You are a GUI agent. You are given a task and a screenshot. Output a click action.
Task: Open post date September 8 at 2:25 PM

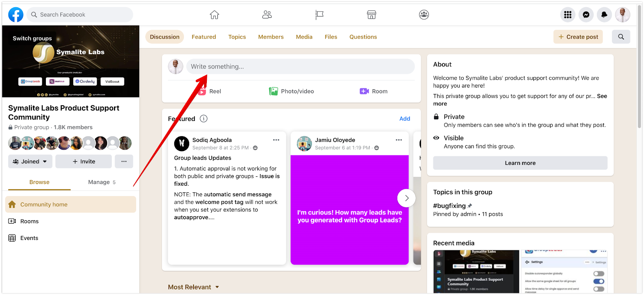click(221, 148)
